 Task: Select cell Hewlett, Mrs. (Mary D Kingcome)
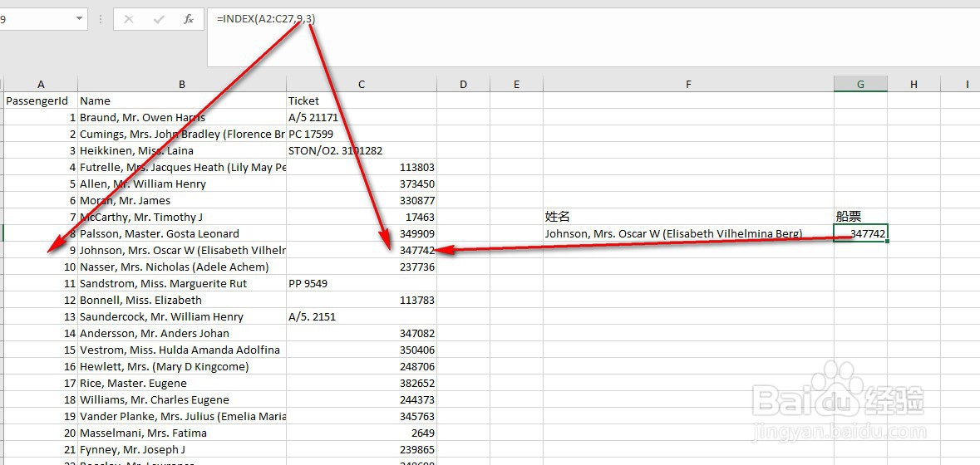point(182,366)
